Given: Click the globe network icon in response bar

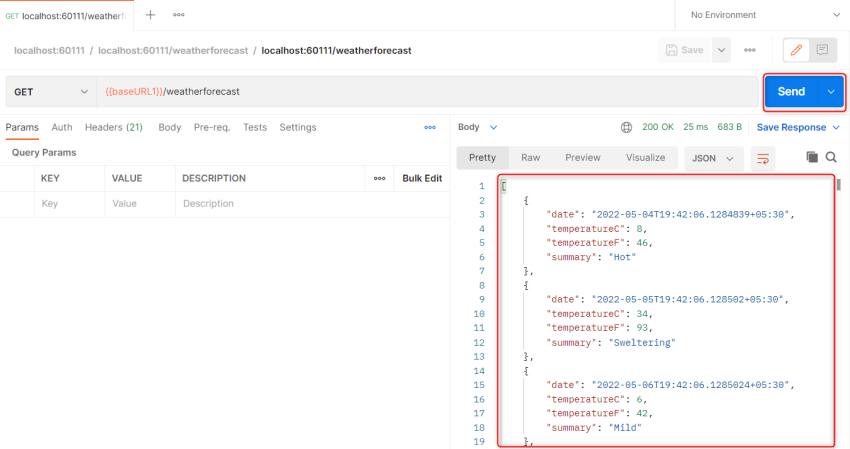Looking at the screenshot, I should [627, 127].
